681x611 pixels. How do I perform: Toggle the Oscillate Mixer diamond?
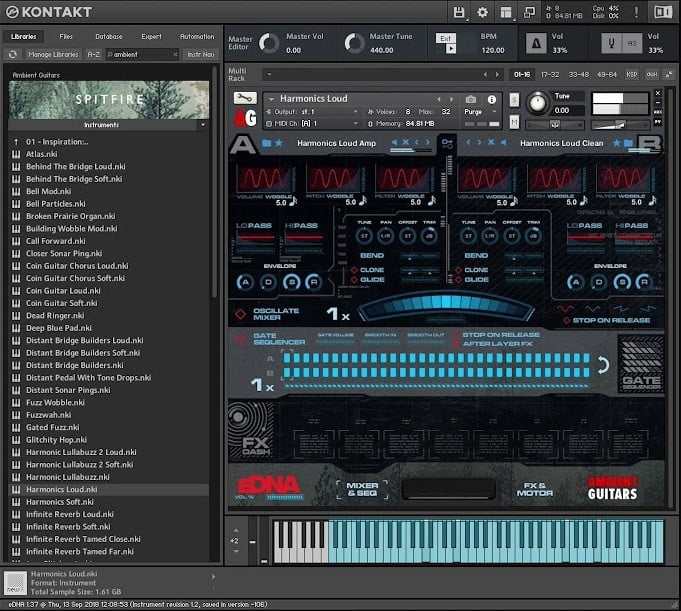(240, 314)
